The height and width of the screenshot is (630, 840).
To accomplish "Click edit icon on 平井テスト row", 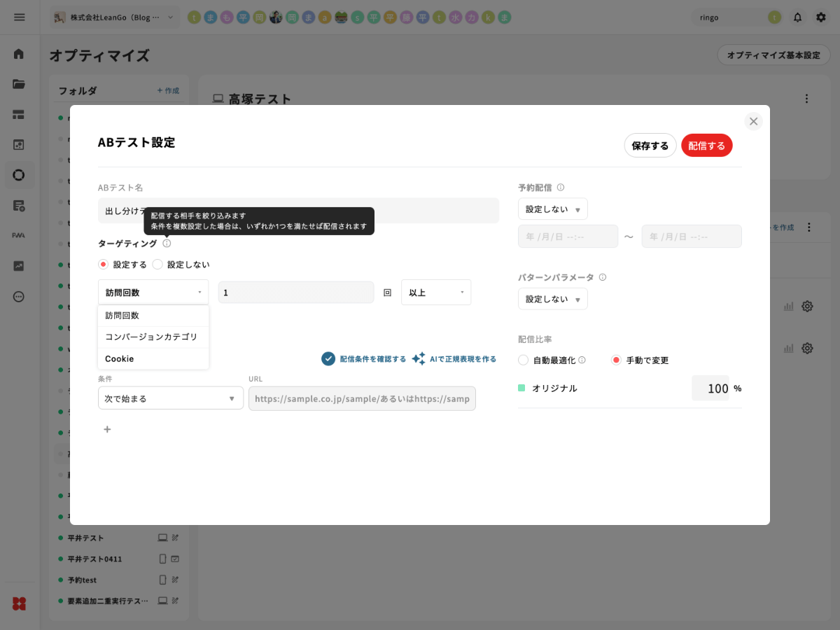I will coord(176,538).
